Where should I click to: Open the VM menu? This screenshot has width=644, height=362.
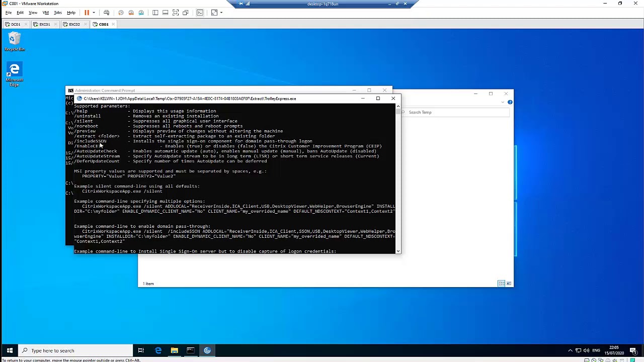[x=46, y=13]
